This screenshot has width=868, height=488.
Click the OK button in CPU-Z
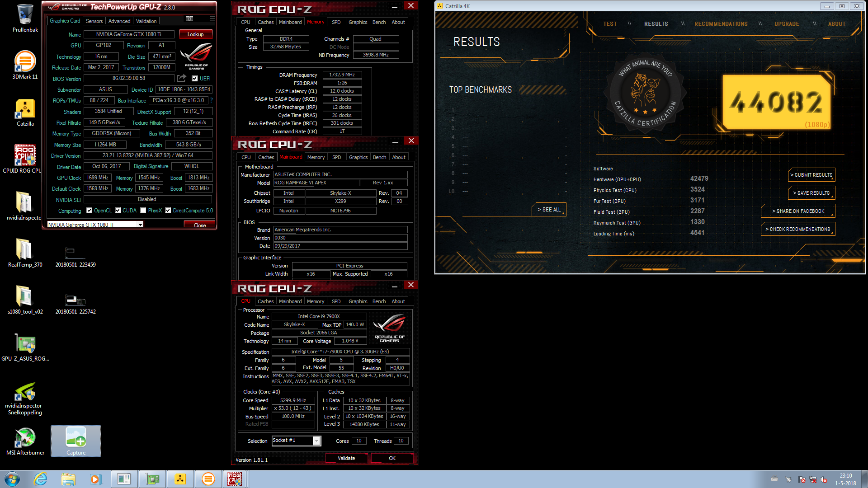[x=392, y=458]
